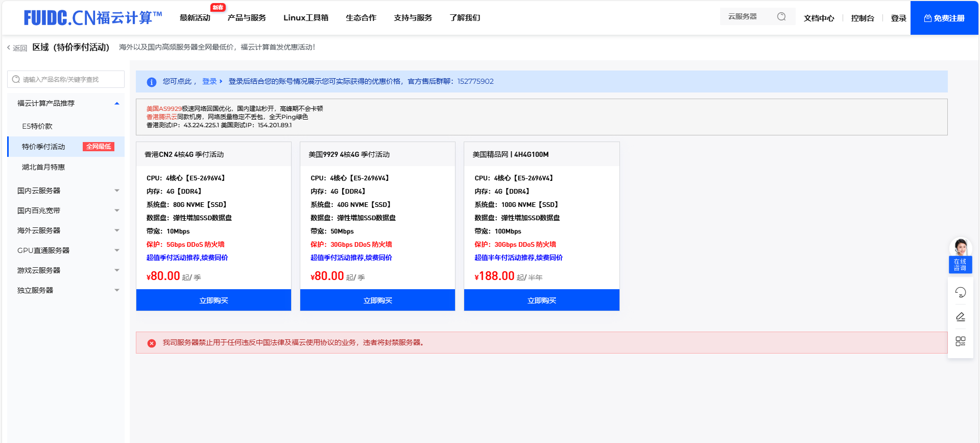Open the QR code icon in floating sidebar
This screenshot has height=443, width=980.
point(960,341)
